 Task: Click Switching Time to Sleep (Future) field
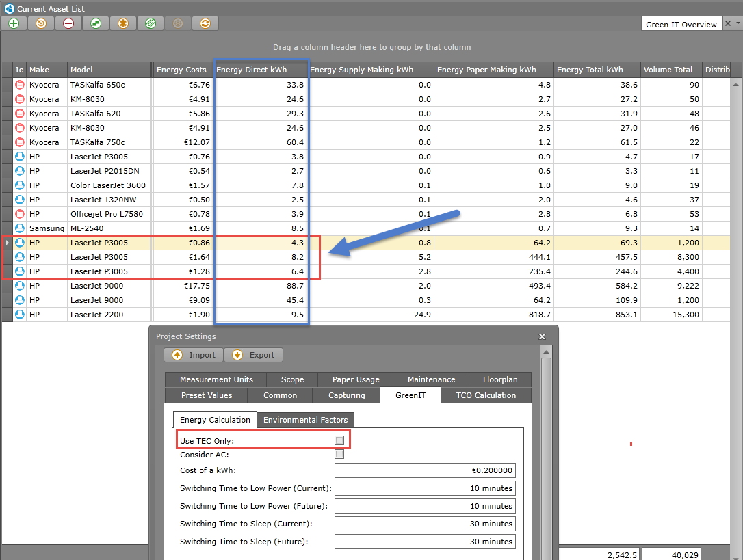pyautogui.click(x=425, y=542)
